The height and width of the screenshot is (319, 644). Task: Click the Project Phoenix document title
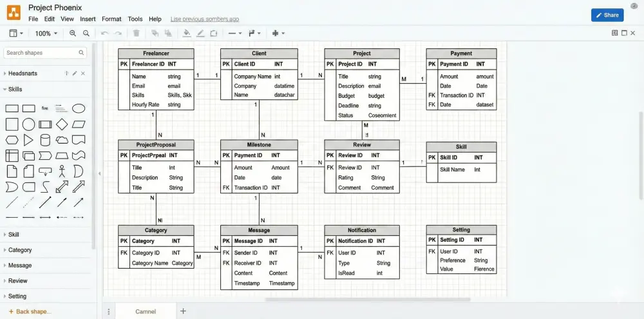pyautogui.click(x=55, y=7)
